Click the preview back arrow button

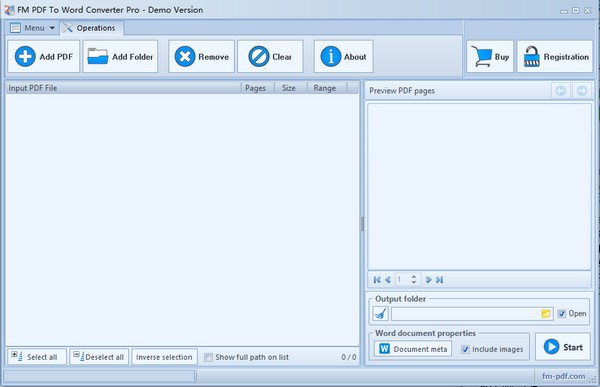[x=561, y=91]
